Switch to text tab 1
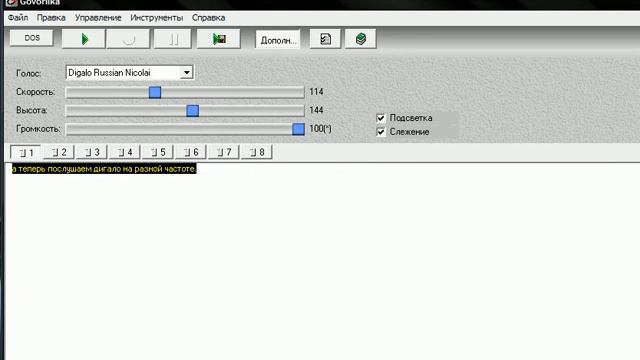Screen dimensions: 640x360 pos(26,152)
